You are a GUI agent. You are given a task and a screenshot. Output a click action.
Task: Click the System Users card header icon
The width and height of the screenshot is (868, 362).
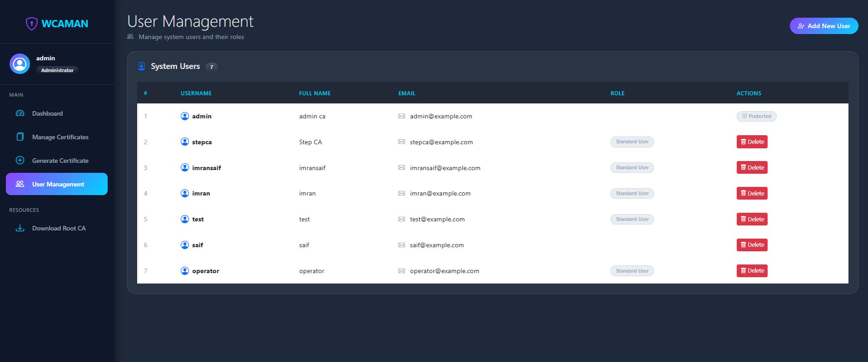[x=141, y=66]
